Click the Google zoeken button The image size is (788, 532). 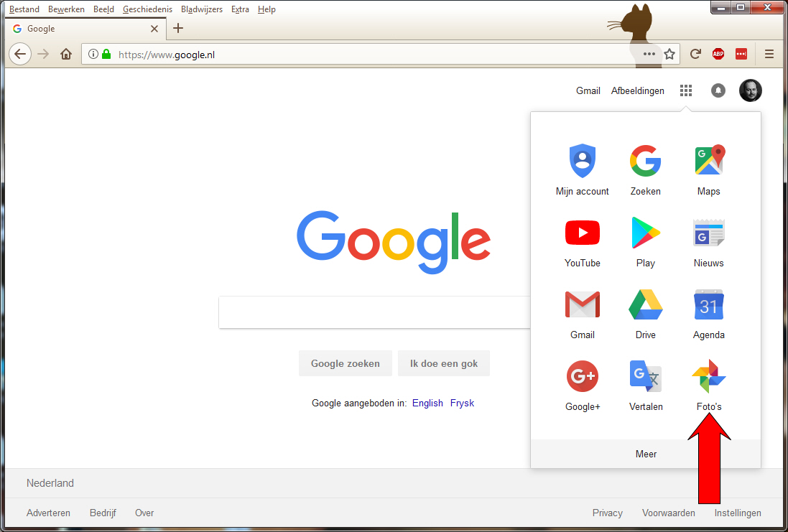point(345,363)
